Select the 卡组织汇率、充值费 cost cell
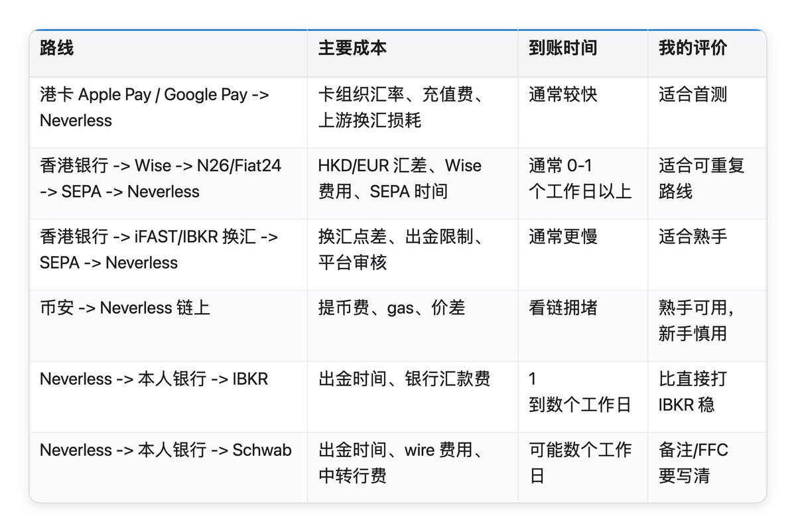The height and width of the screenshot is (532, 796). 413,112
